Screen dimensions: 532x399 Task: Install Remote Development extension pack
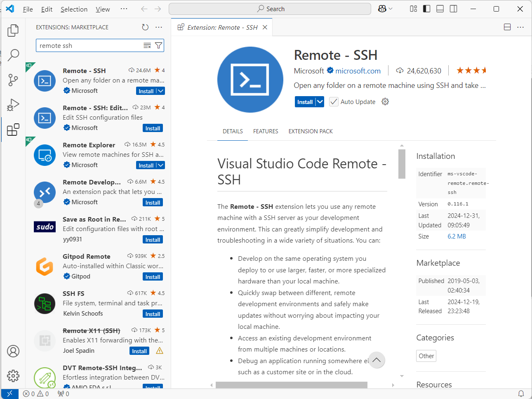pyautogui.click(x=153, y=203)
